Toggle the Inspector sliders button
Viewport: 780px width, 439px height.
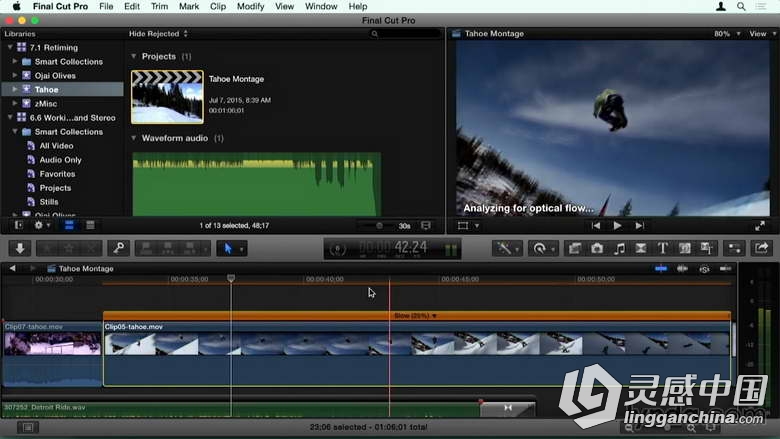(x=734, y=248)
